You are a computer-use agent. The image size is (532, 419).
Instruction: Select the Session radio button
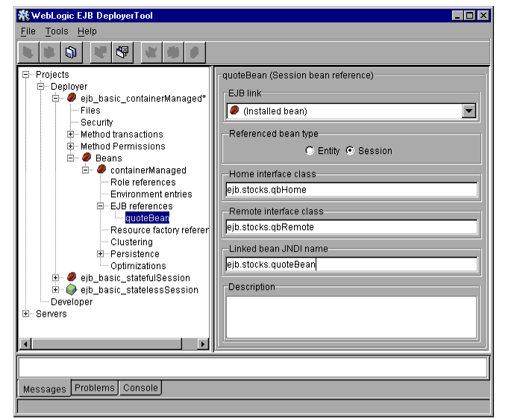tap(350, 150)
